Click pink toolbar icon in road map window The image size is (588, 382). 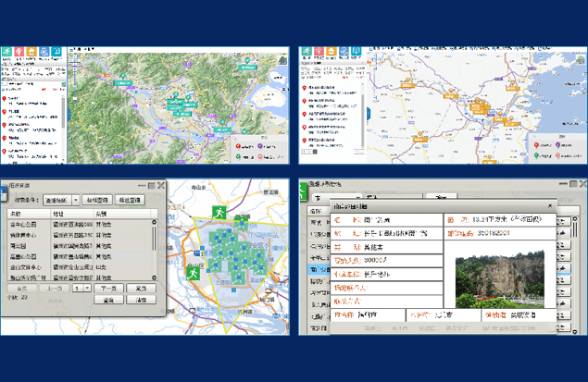tap(319, 51)
